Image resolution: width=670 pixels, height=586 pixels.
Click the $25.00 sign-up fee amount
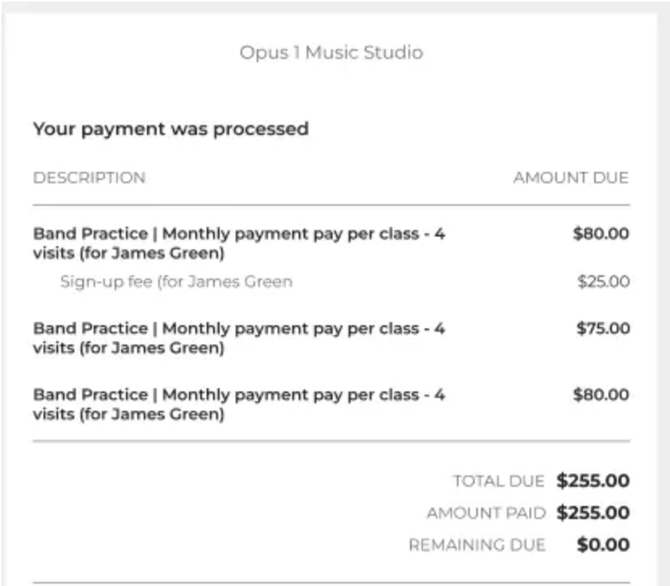(603, 282)
